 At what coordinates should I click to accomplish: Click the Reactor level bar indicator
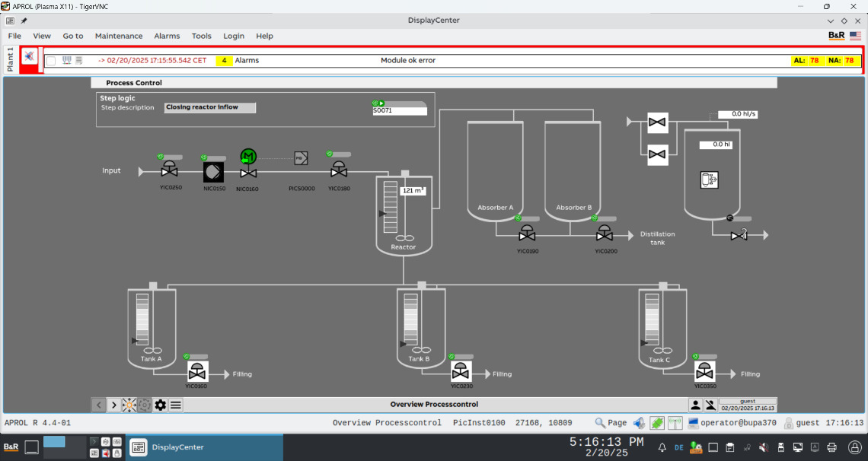(x=391, y=202)
